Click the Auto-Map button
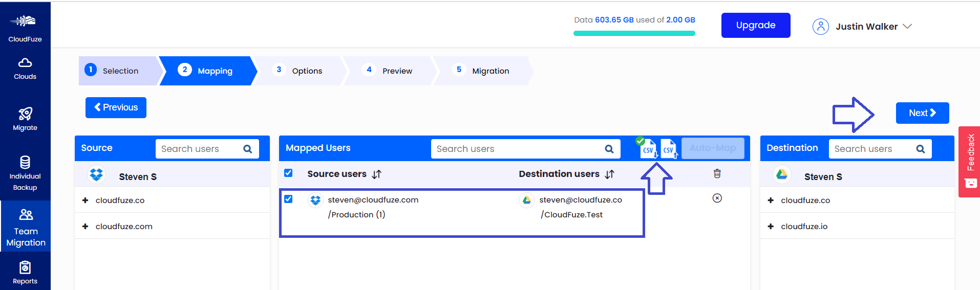Viewport: 980px width, 290px height. 713,148
